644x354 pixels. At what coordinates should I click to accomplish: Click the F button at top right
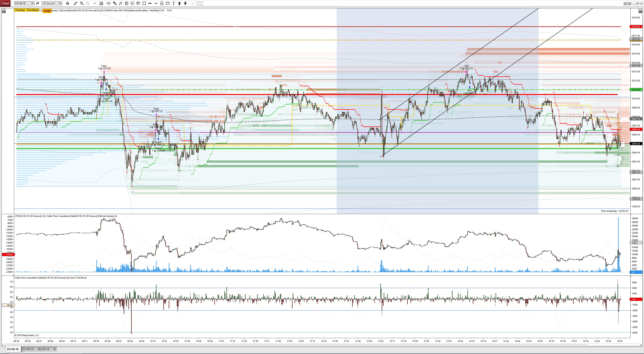[x=640, y=11]
